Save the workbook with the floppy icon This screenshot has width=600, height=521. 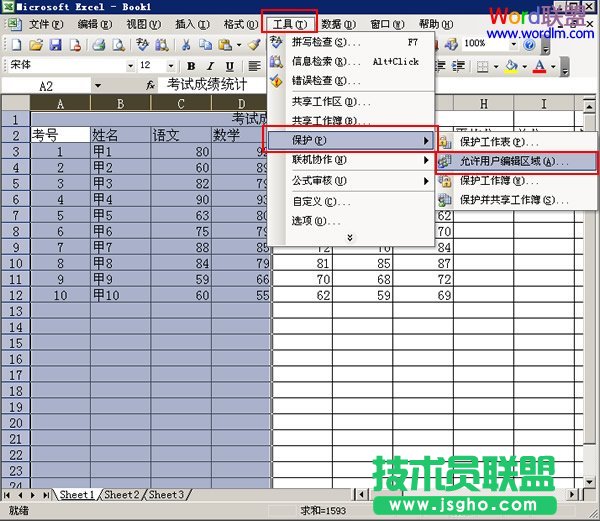[56, 45]
